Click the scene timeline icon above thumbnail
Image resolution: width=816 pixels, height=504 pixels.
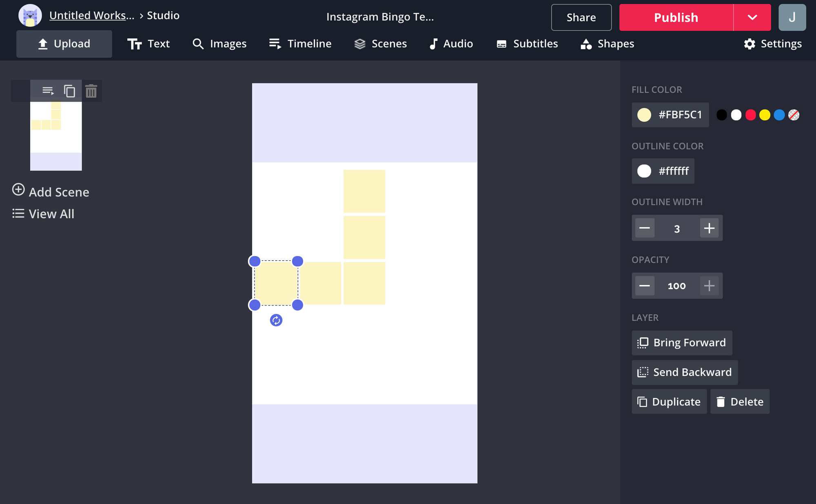point(48,91)
